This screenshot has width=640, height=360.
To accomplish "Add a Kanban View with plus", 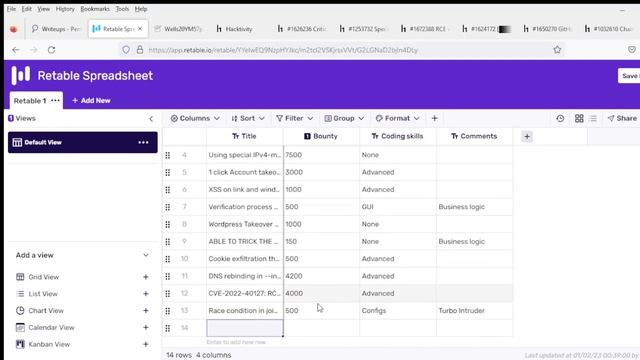I will 146,344.
